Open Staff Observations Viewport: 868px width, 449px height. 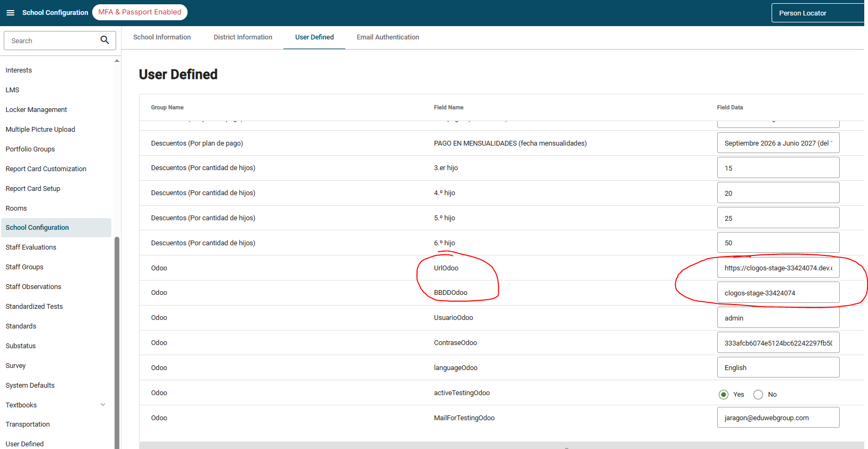coord(34,287)
